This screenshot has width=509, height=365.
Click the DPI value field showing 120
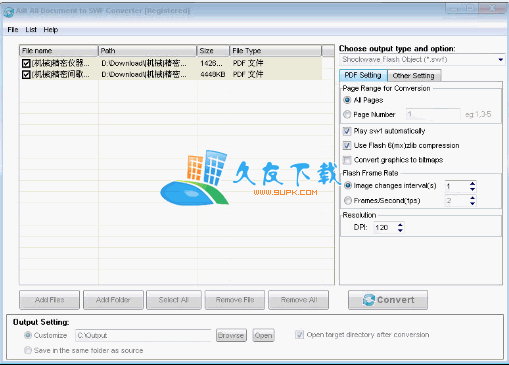[385, 228]
